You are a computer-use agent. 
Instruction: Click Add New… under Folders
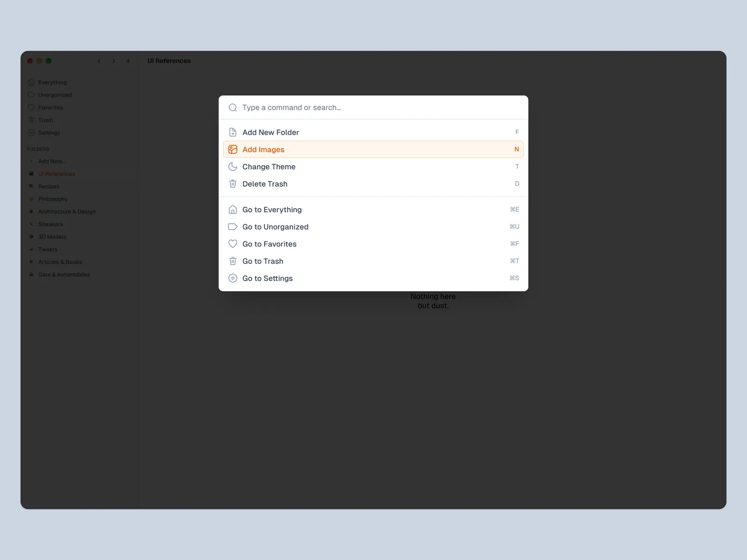[x=51, y=161]
